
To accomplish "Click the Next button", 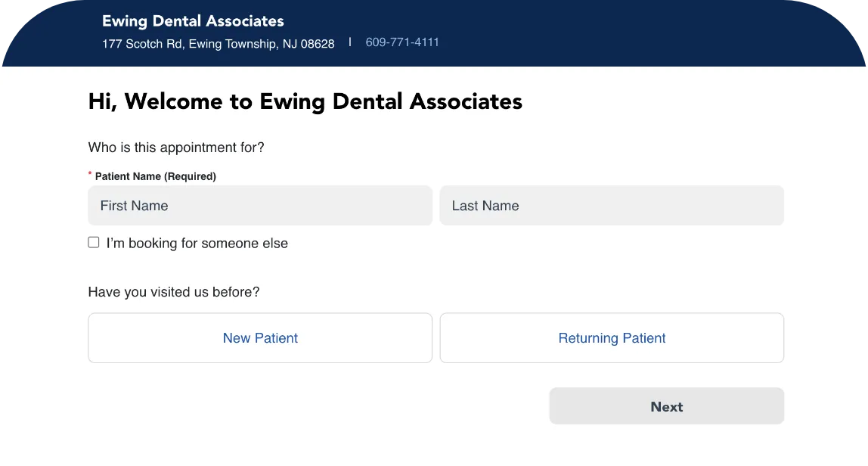I will click(667, 406).
